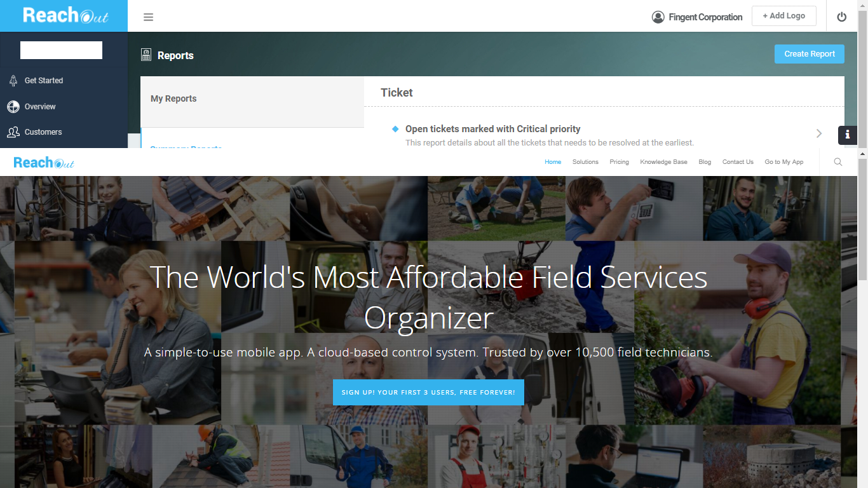Click the Add Logo button
Viewport: 868px width, 488px height.
(x=783, y=16)
